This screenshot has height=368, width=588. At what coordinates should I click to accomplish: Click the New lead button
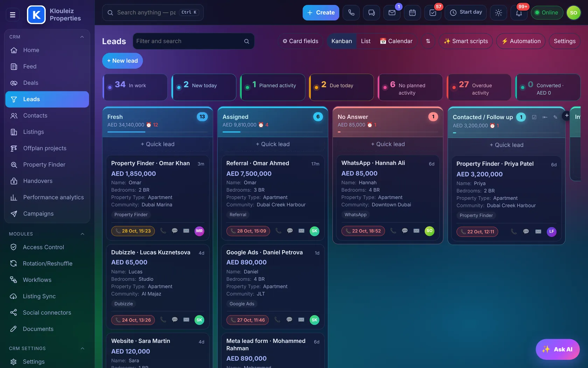(122, 61)
